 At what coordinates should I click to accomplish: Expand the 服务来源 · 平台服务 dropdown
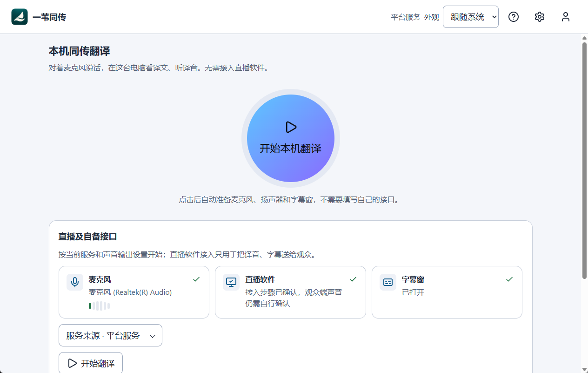pos(110,335)
